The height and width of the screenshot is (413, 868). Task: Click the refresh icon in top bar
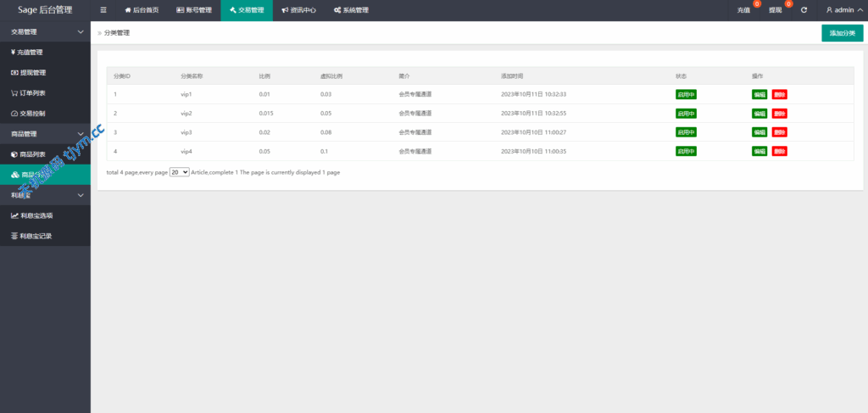(x=804, y=10)
